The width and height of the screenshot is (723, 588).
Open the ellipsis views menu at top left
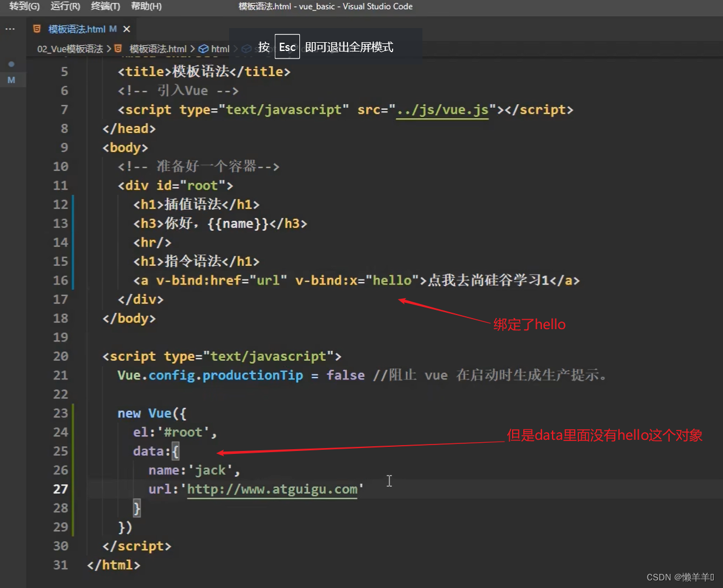coord(10,29)
